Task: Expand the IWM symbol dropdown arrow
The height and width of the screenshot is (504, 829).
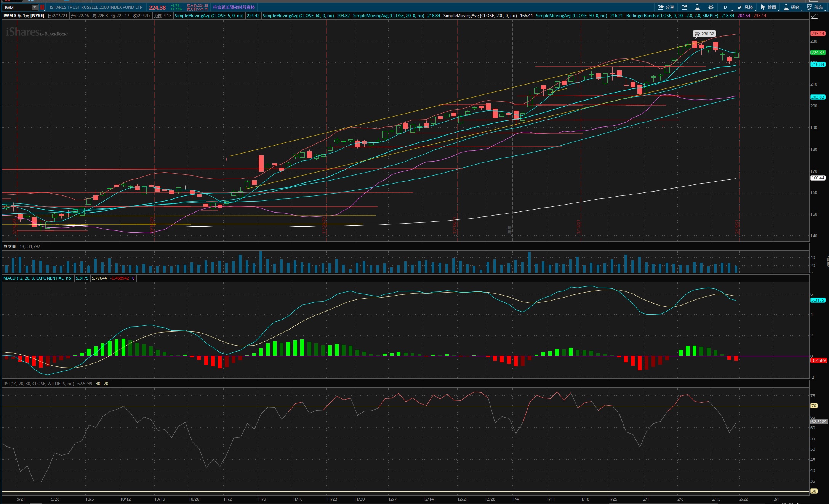Action: click(35, 7)
